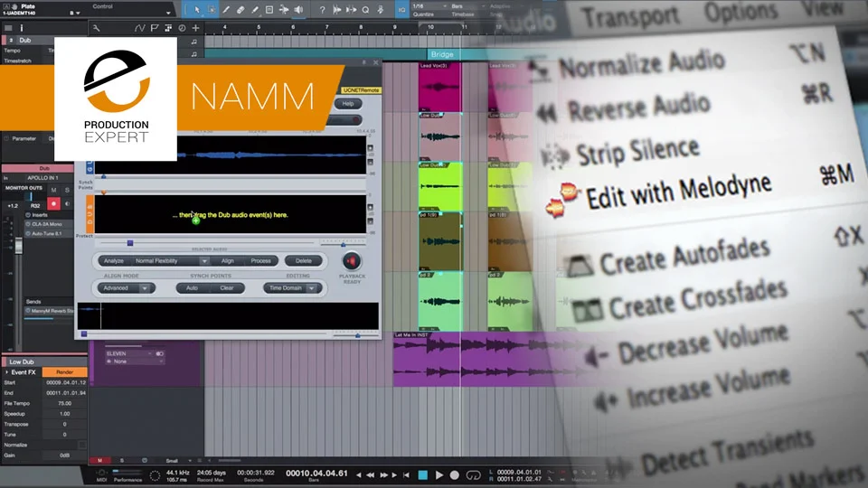868x488 pixels.
Task: Open the Normal Flexibility dropdown
Action: [171, 260]
